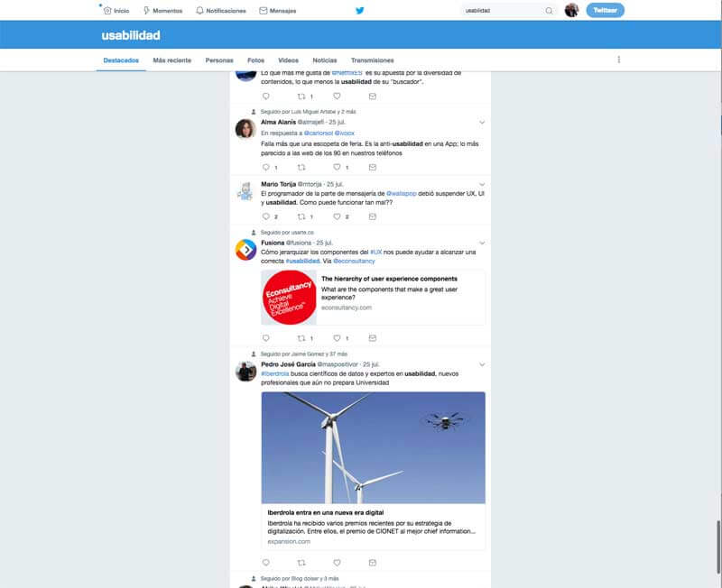Image resolution: width=722 pixels, height=588 pixels.
Task: Send Pedro José García tweet by message
Action: click(373, 563)
